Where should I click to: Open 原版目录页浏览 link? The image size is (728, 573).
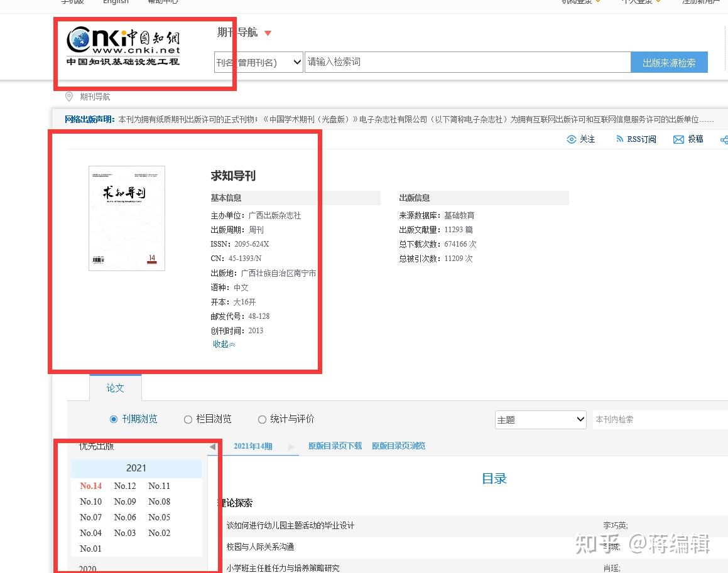(398, 446)
